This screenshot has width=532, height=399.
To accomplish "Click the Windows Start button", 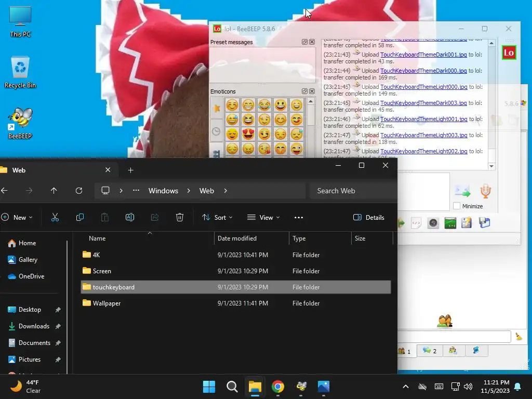I will (x=209, y=387).
